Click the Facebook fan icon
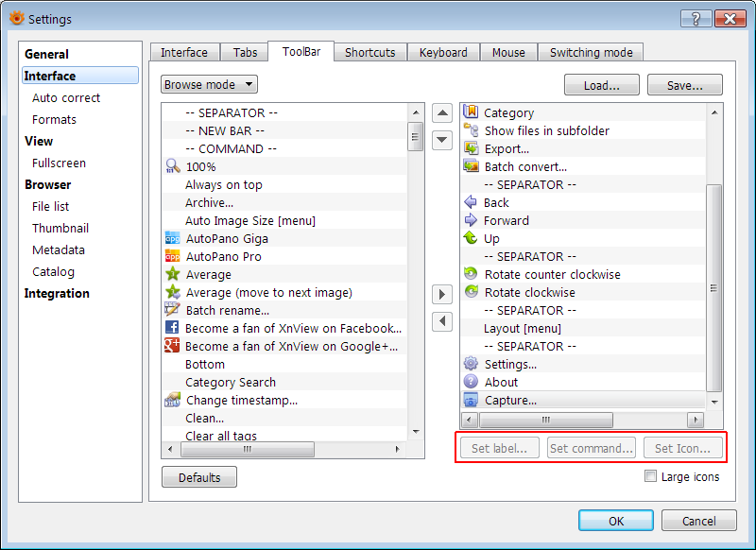756x550 pixels. tap(172, 327)
